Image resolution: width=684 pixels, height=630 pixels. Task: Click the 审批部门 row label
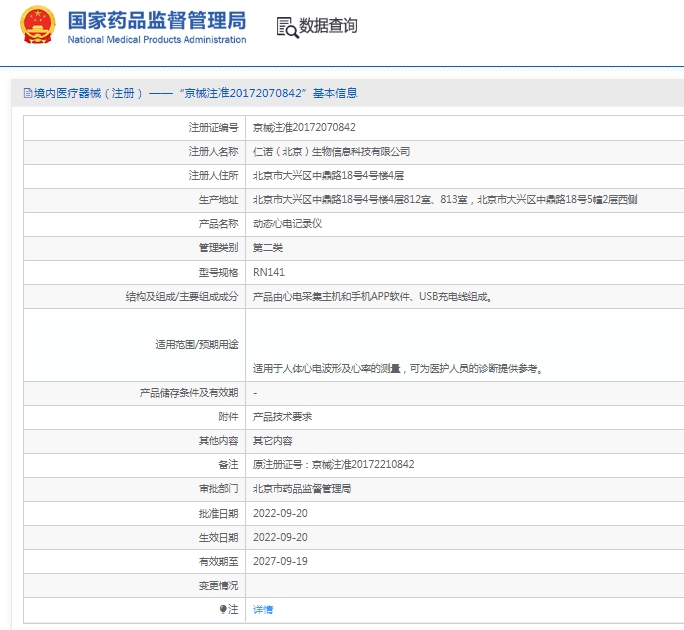[219, 489]
